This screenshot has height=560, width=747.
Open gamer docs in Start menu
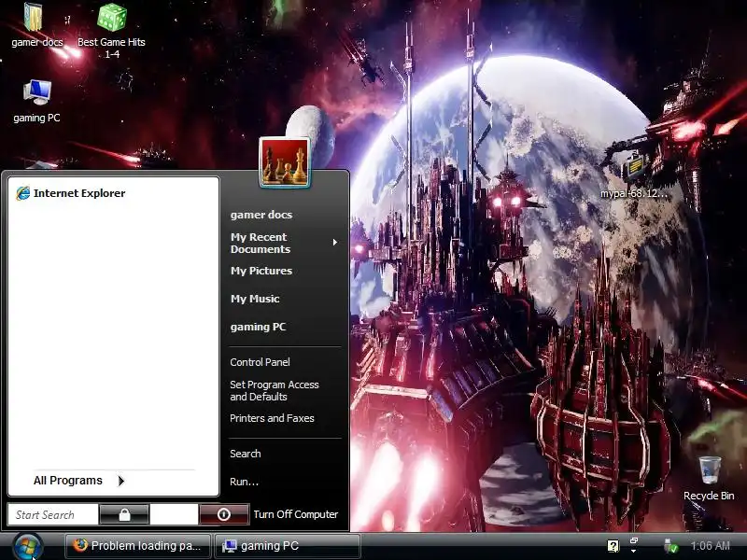pyautogui.click(x=261, y=215)
